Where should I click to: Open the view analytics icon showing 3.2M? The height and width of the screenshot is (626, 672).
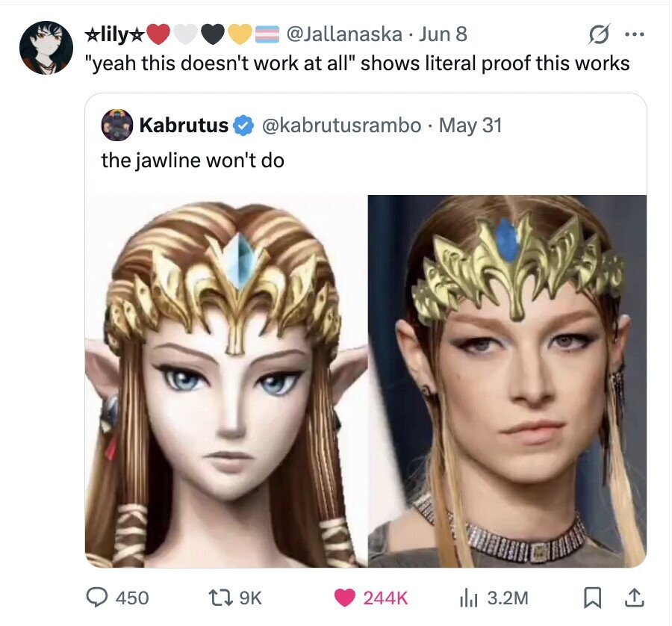[468, 598]
